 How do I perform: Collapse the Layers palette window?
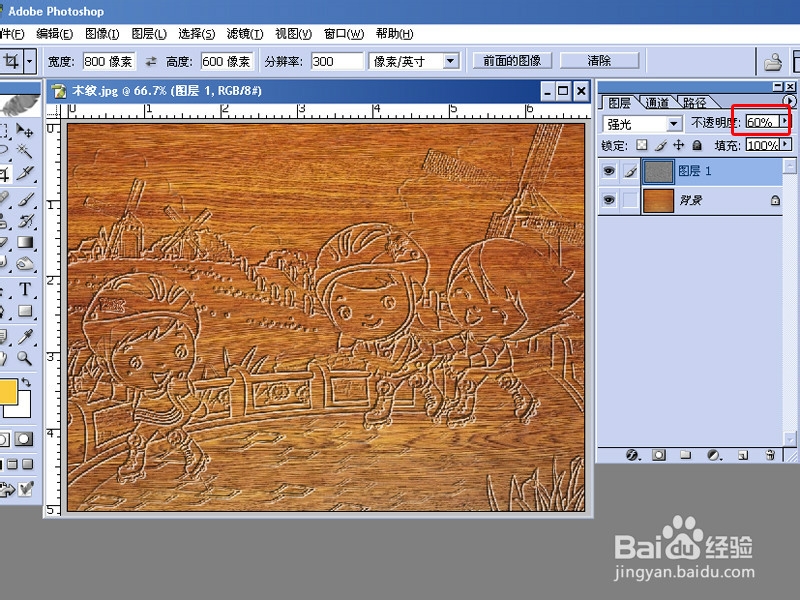click(778, 86)
